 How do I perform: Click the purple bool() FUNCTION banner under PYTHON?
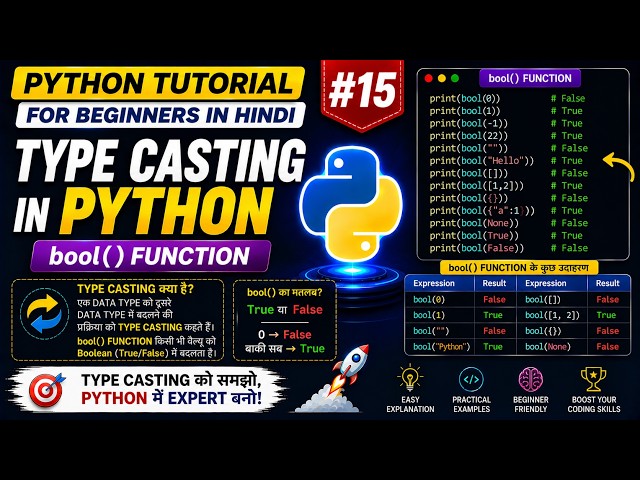150,256
